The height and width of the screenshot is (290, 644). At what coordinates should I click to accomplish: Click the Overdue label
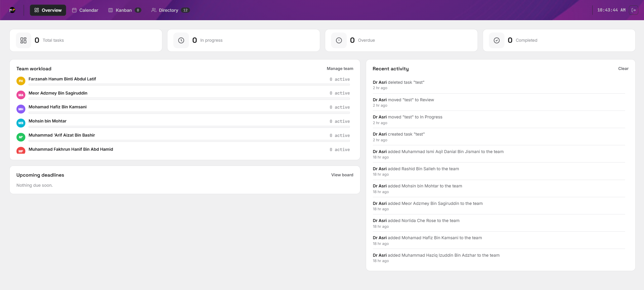[366, 40]
